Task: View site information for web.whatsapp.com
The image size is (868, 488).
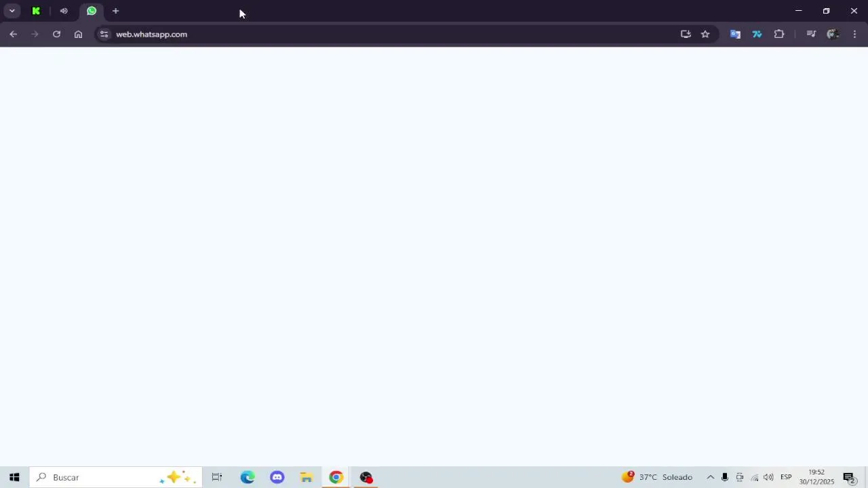Action: coord(104,34)
